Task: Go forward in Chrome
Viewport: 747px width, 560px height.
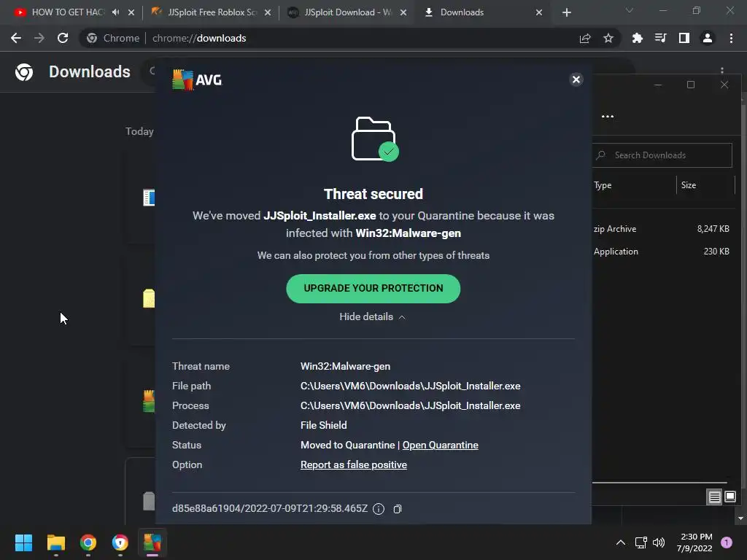Action: point(39,38)
